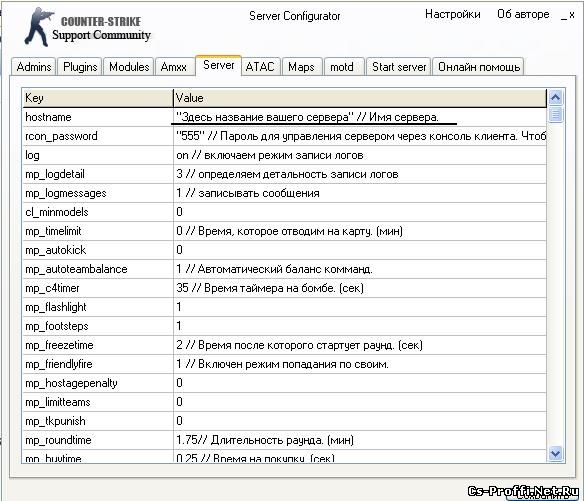
Task: Minimize the Server Configurator window
Action: 564,15
